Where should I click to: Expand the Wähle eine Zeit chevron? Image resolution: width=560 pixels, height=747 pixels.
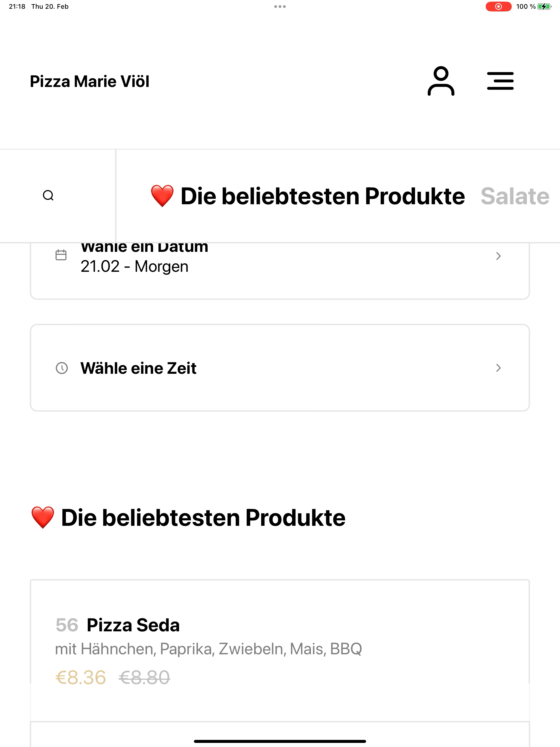[498, 368]
